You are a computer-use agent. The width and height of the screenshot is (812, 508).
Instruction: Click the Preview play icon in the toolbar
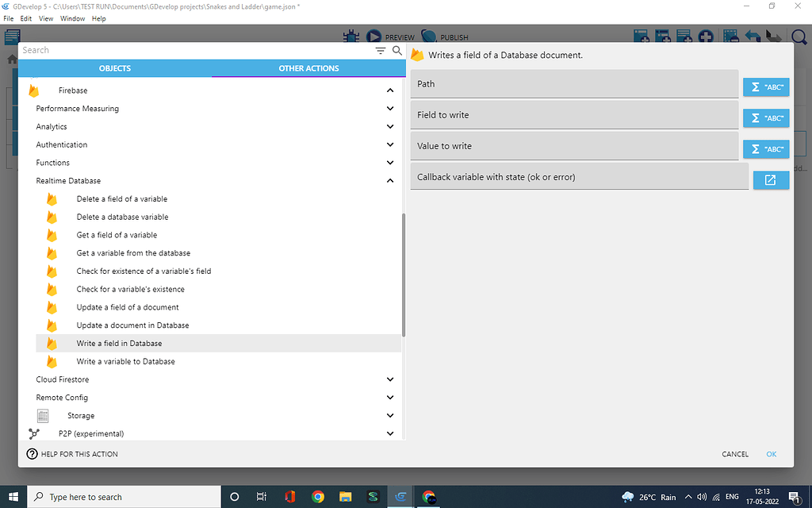pyautogui.click(x=373, y=37)
